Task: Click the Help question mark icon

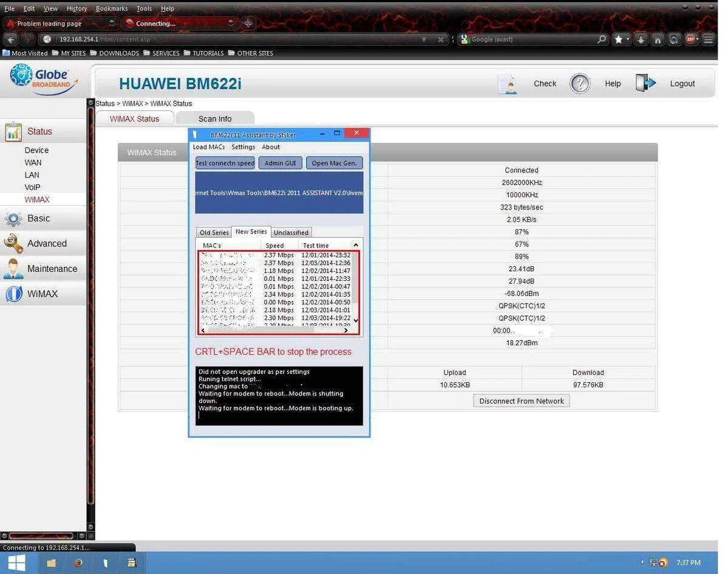Action: [x=580, y=84]
